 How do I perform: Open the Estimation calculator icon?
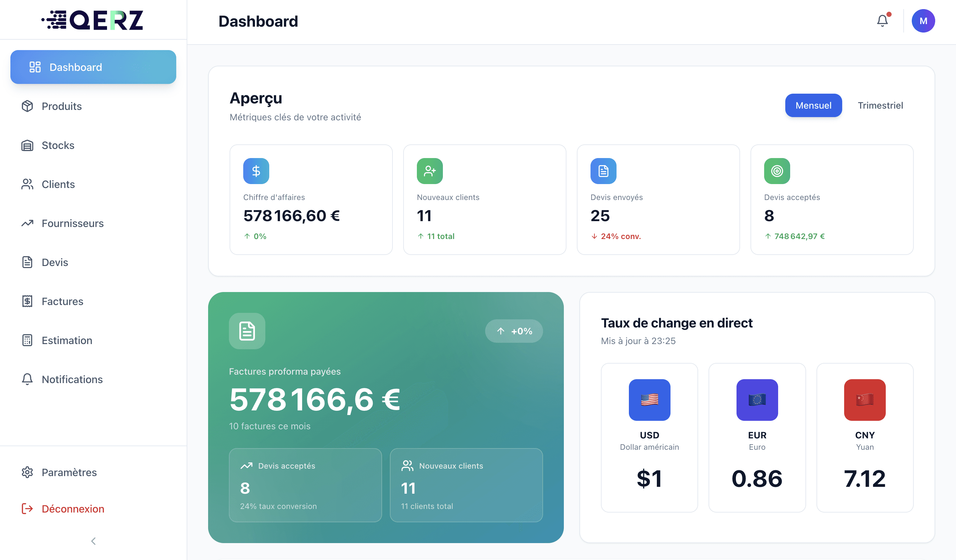click(x=27, y=340)
